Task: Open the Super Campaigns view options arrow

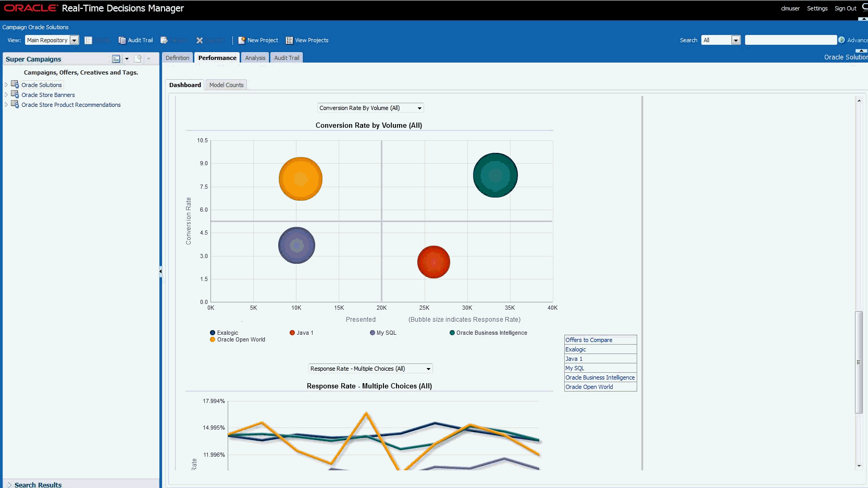Action: [x=127, y=59]
